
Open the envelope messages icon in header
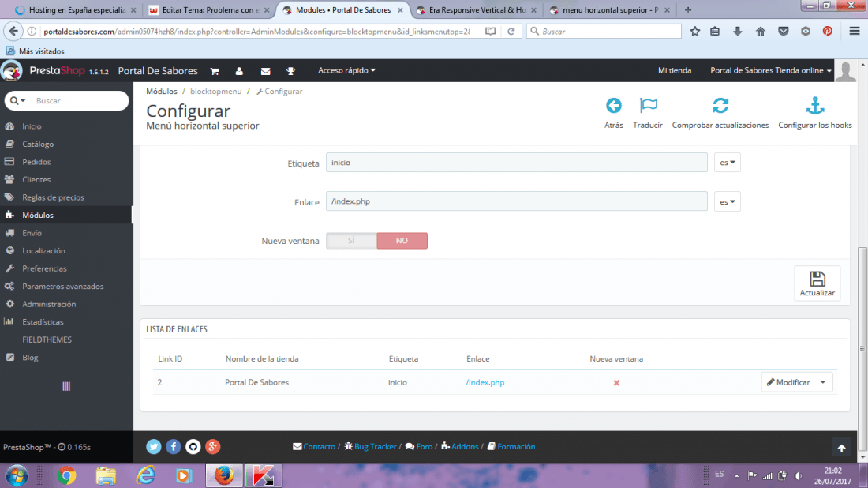click(266, 71)
